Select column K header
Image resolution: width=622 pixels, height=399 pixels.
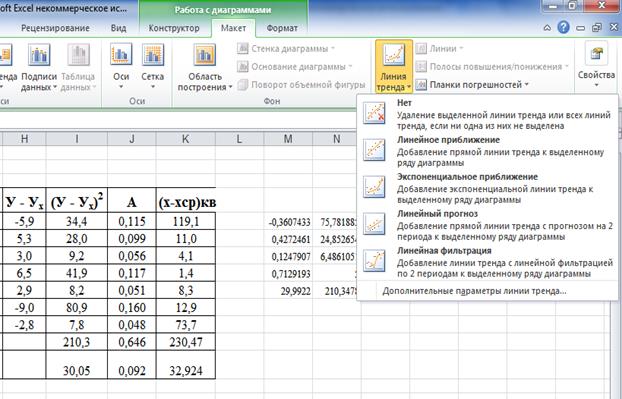pos(186,139)
